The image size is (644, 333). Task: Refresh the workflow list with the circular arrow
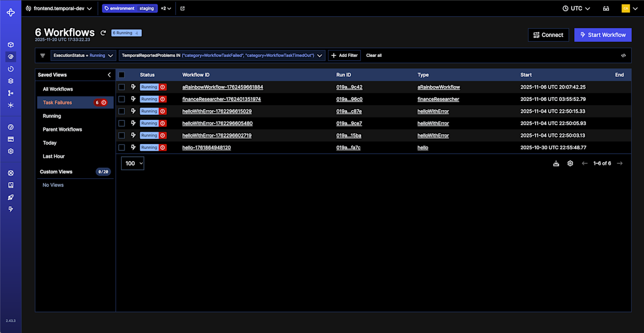point(104,33)
